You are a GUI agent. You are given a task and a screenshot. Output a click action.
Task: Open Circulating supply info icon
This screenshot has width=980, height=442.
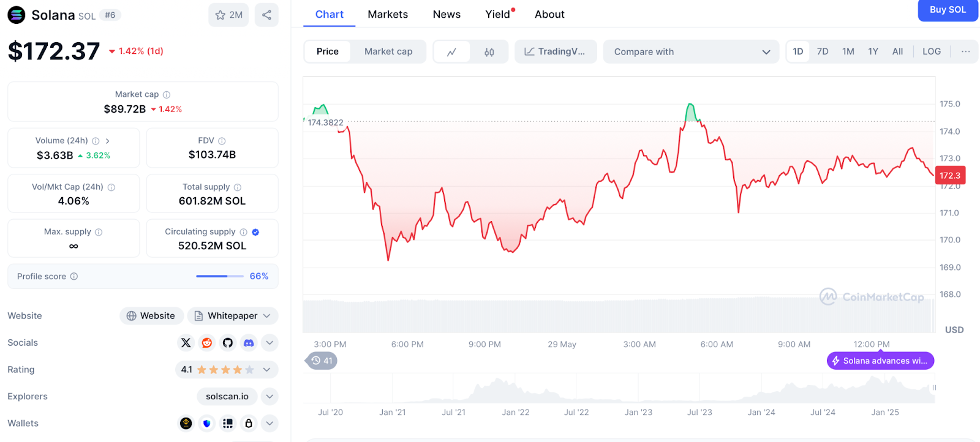pyautogui.click(x=244, y=232)
